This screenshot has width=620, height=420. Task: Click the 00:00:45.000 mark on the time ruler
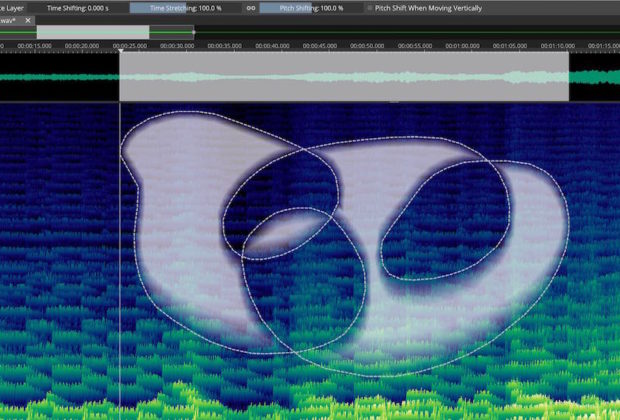point(320,46)
